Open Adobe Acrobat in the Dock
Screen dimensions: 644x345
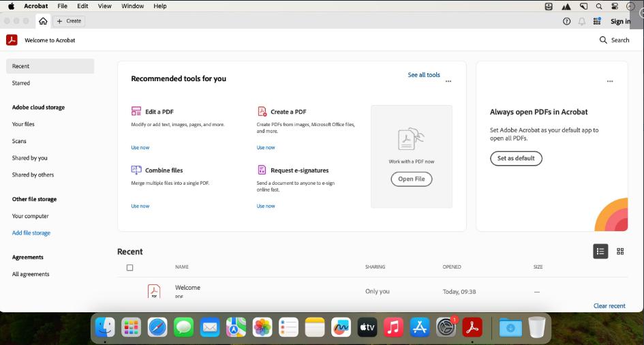pos(472,327)
